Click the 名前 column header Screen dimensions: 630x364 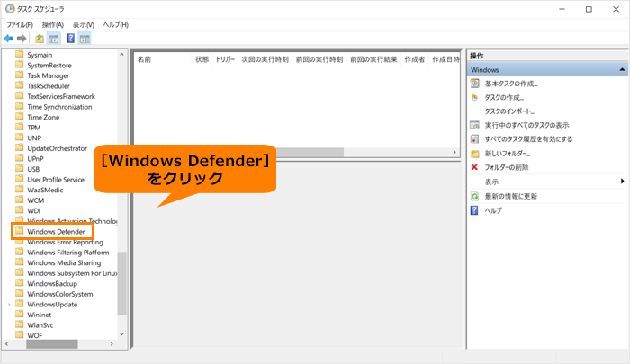pos(144,59)
